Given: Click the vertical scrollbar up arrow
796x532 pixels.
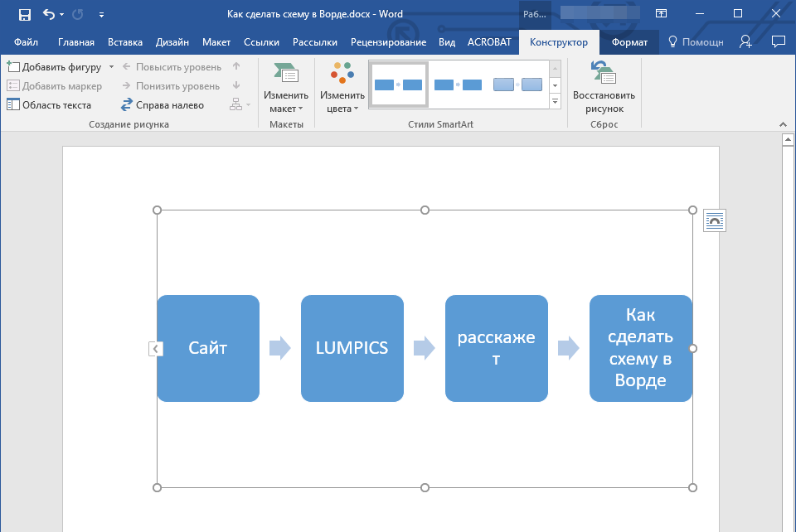Looking at the screenshot, I should [x=788, y=139].
